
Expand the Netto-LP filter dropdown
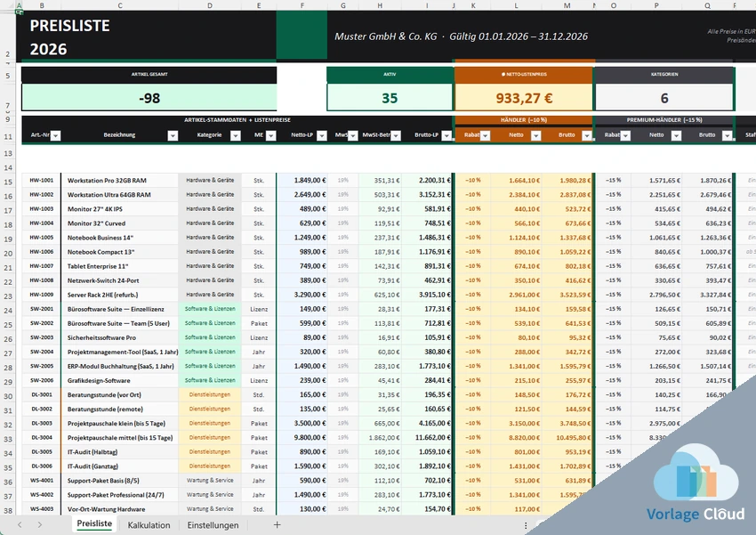tap(322, 135)
